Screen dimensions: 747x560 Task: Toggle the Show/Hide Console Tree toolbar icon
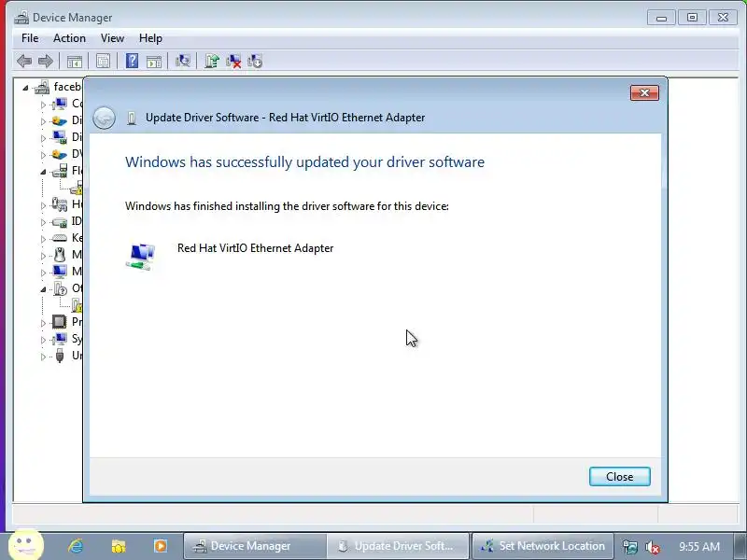[75, 61]
